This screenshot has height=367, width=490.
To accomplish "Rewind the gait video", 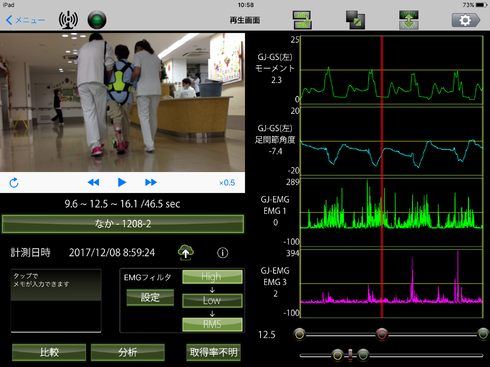I will pyautogui.click(x=93, y=182).
